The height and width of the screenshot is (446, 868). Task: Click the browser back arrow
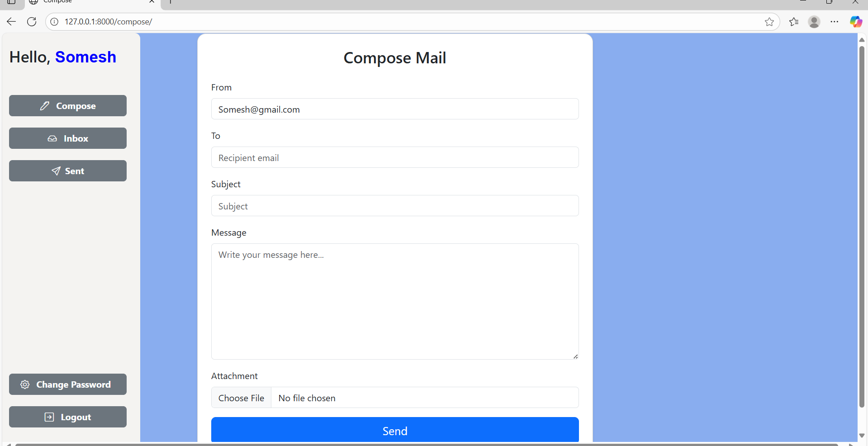coord(11,22)
